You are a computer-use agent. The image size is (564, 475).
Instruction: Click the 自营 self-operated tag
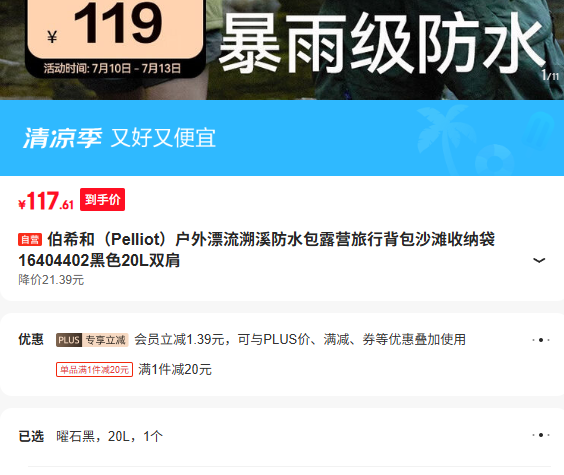point(30,239)
